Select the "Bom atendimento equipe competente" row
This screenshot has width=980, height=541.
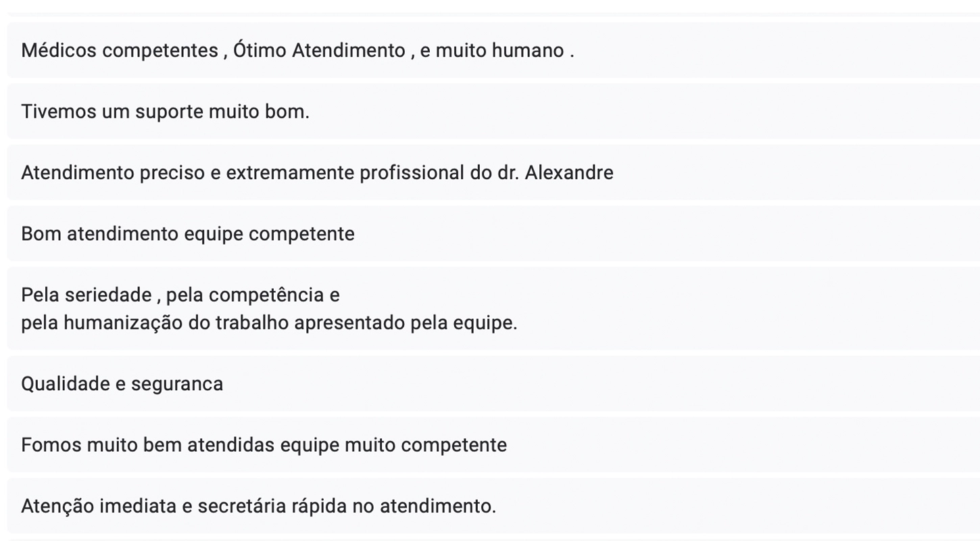[x=187, y=234]
